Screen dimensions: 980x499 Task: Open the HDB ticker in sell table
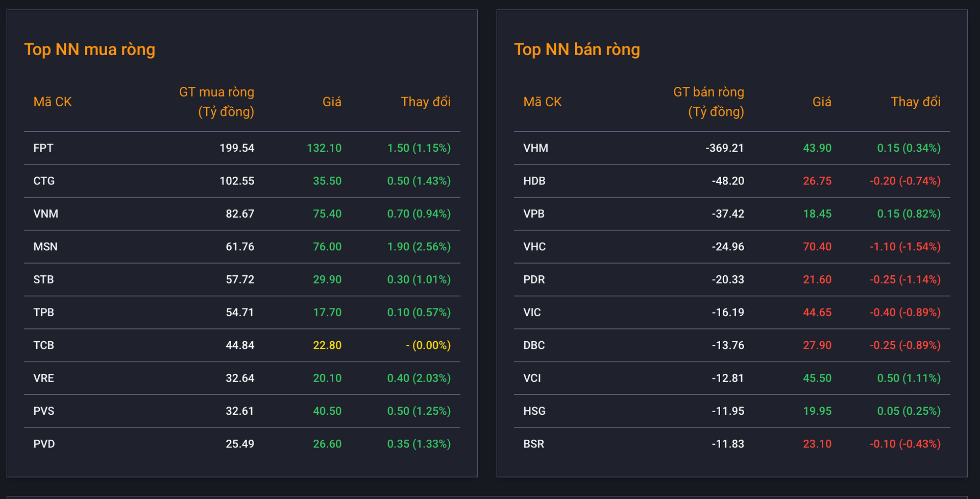[534, 181]
